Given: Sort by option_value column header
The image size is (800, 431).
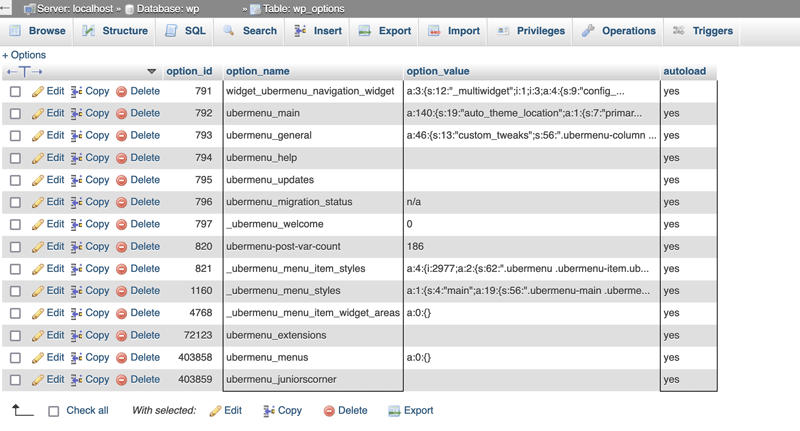Looking at the screenshot, I should coord(438,71).
